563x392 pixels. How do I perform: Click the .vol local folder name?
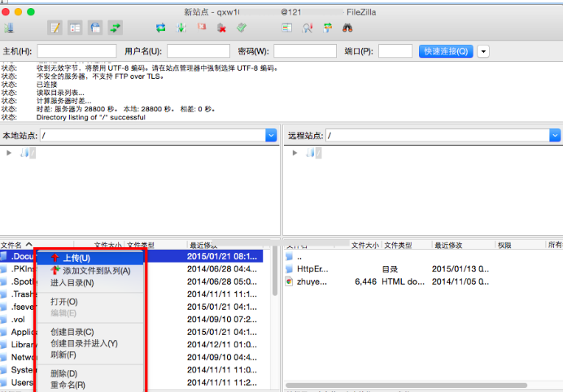(x=18, y=320)
